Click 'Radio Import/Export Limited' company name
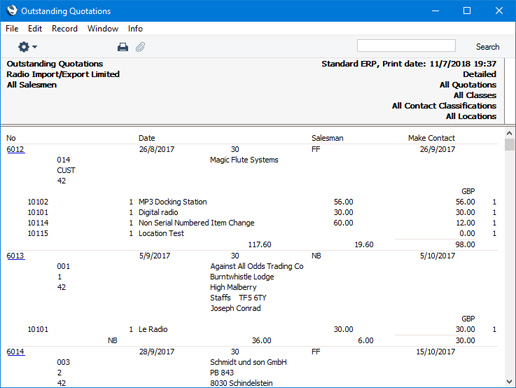 63,74
